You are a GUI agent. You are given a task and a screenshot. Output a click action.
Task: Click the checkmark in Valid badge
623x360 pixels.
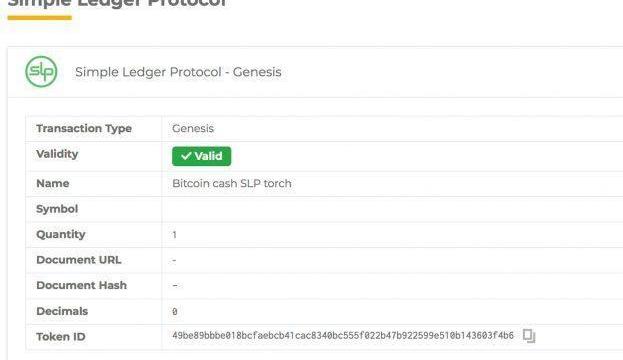click(x=186, y=156)
